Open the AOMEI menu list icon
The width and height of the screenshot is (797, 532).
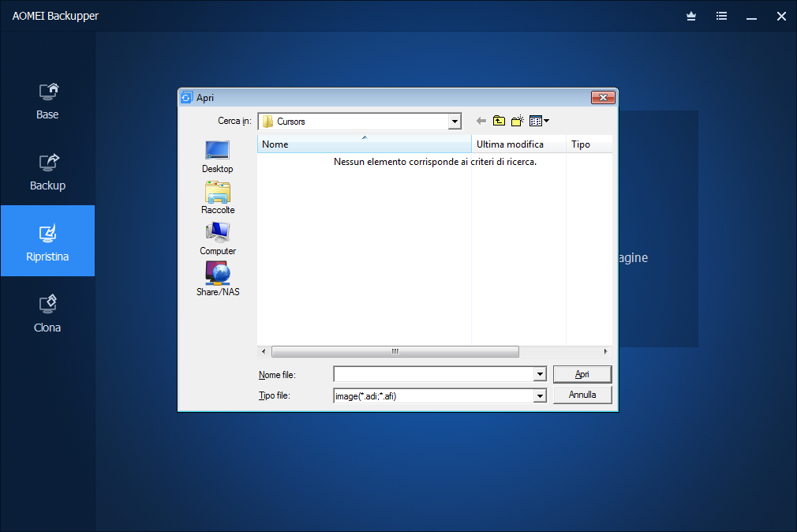tap(721, 17)
